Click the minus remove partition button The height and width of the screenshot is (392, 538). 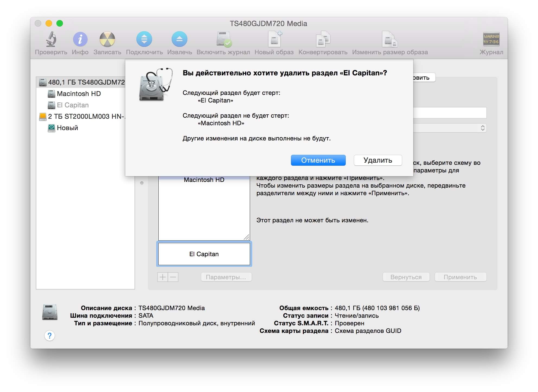click(173, 277)
